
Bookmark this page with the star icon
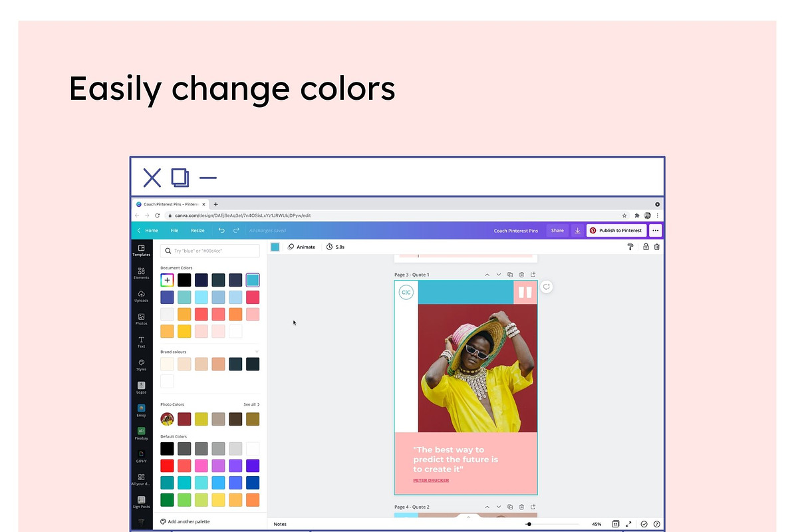tap(624, 215)
